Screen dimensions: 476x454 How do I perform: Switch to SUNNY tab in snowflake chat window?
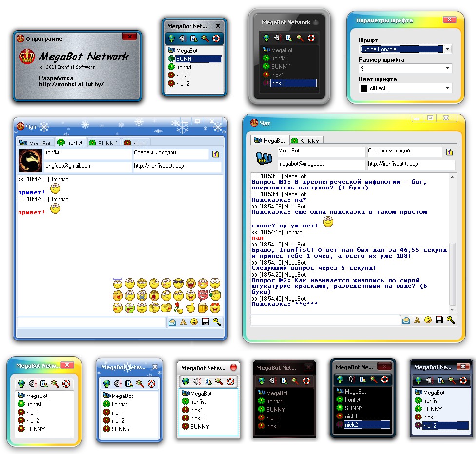103,143
